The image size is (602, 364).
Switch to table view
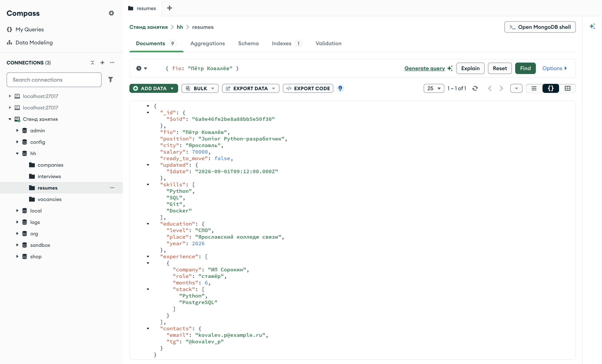(568, 89)
